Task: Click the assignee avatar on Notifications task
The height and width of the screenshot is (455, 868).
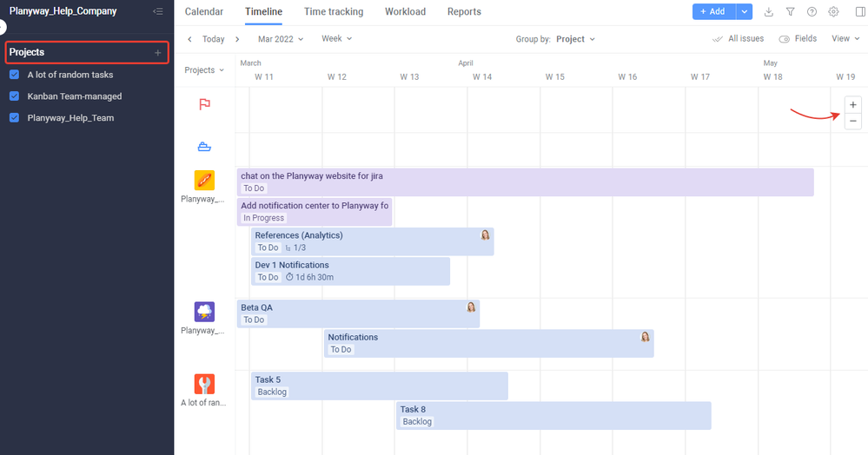Action: click(645, 337)
